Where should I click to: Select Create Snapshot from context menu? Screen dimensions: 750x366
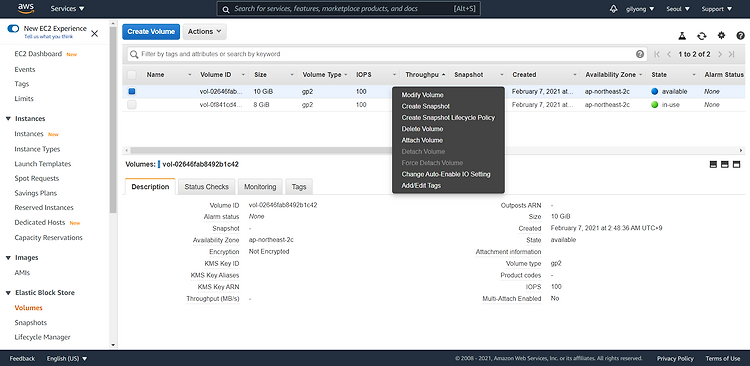click(426, 106)
